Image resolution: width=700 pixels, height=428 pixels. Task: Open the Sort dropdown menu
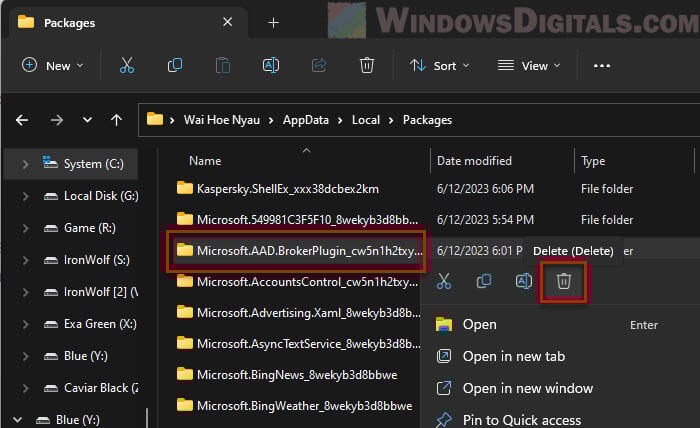440,66
